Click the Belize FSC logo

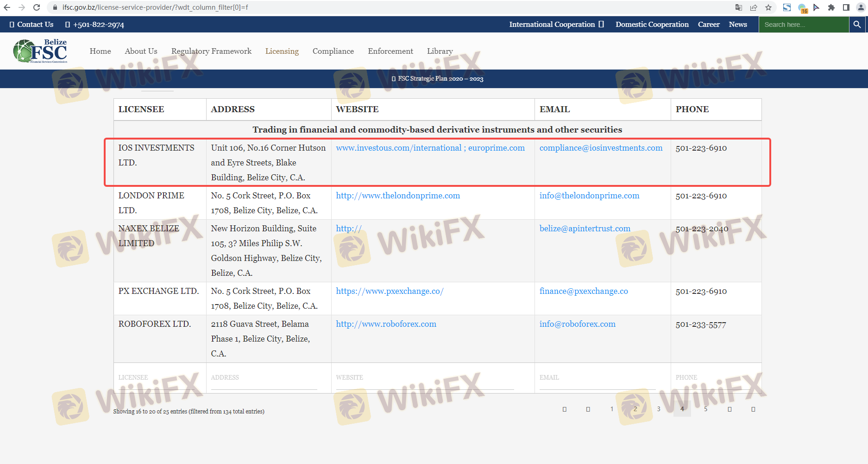[40, 51]
